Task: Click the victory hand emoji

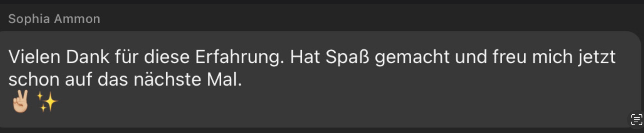Action: (x=20, y=102)
